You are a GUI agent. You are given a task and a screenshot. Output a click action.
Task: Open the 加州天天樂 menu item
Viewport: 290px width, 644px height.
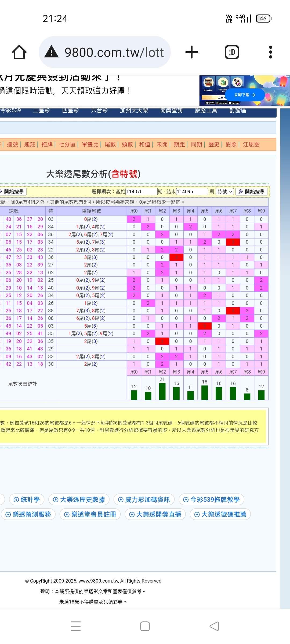click(134, 110)
